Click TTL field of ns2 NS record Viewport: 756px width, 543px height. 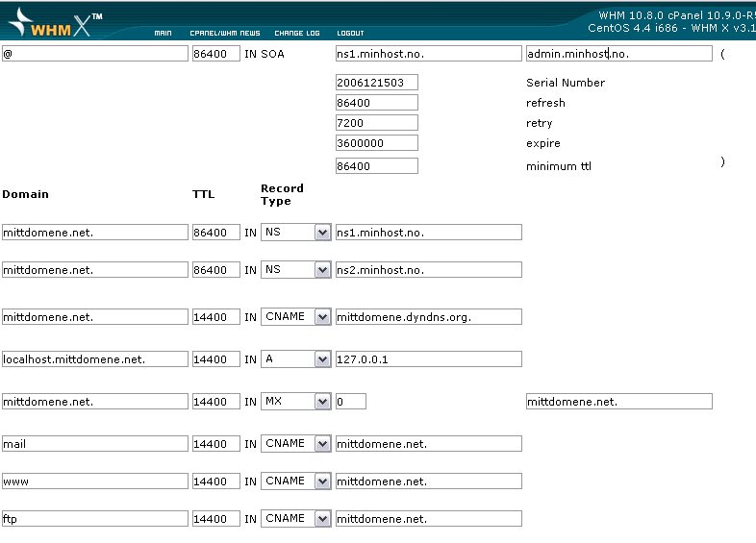(x=216, y=270)
